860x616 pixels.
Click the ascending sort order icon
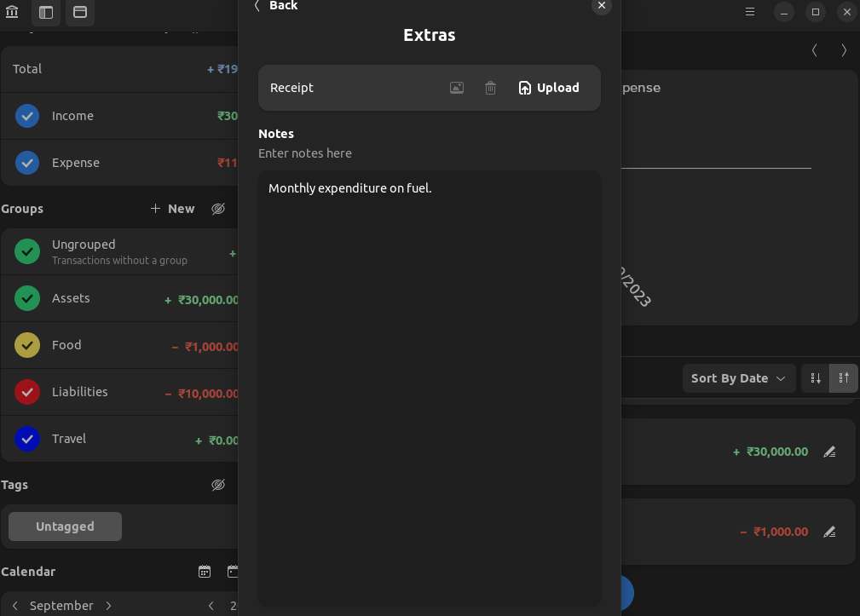(x=843, y=377)
